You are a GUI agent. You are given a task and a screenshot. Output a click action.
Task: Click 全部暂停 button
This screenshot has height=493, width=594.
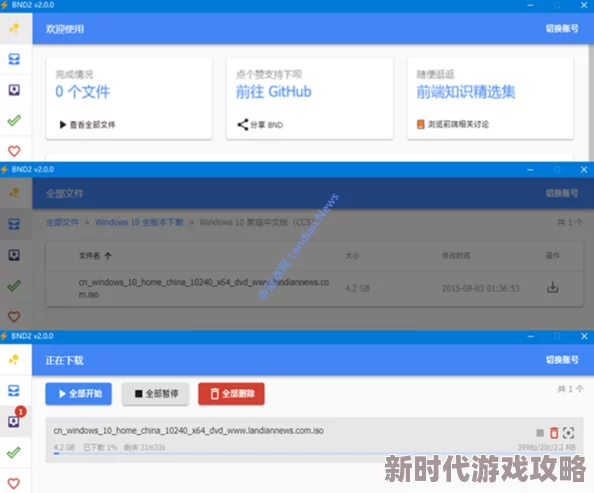tap(155, 394)
